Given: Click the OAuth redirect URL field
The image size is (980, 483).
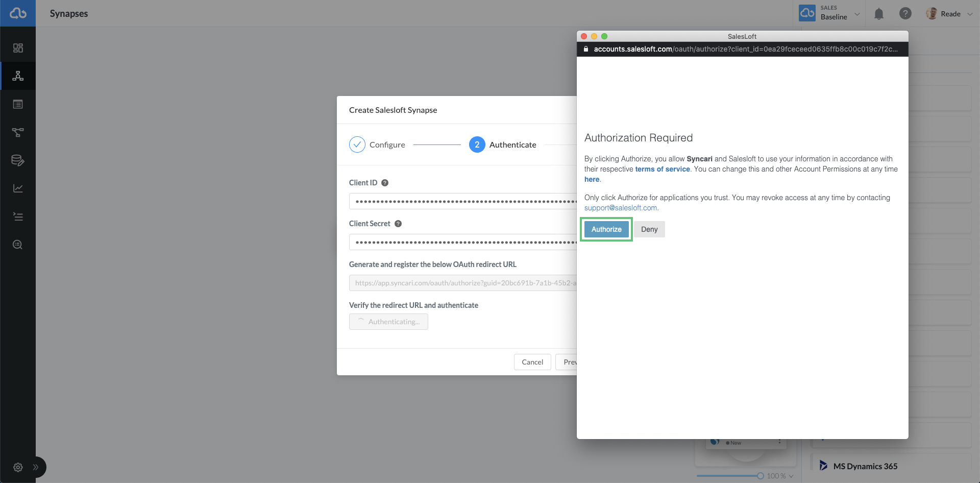Looking at the screenshot, I should (463, 283).
